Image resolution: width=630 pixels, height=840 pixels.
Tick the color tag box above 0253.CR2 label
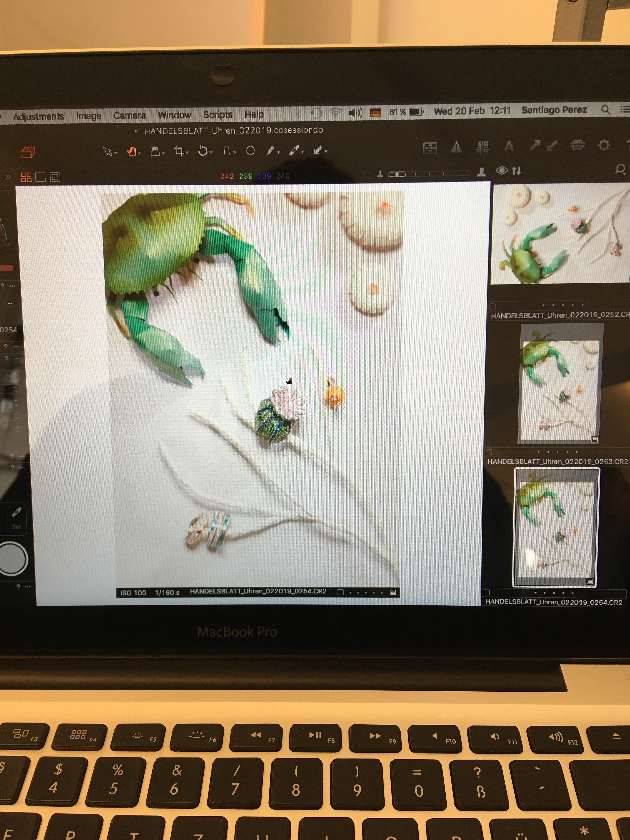(489, 452)
